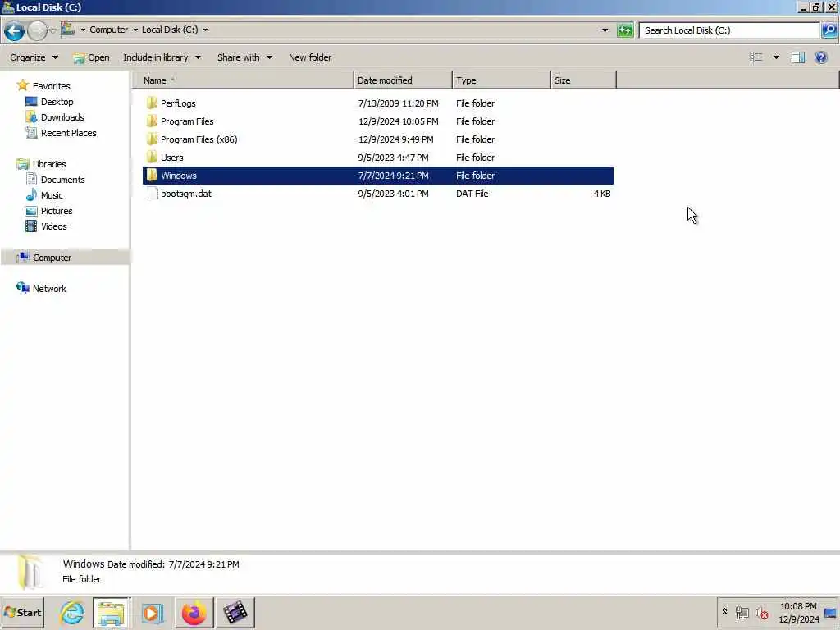Click the greyed Forward navigation arrow
Screen dimensions: 840x630
37,30
